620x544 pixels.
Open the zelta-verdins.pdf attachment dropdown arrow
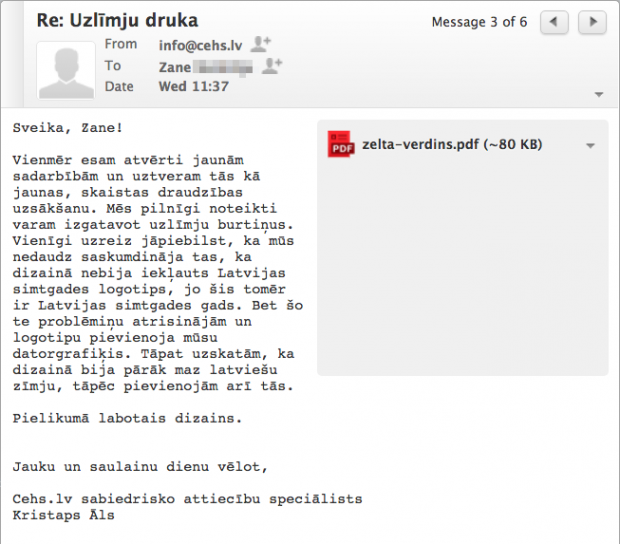[590, 146]
